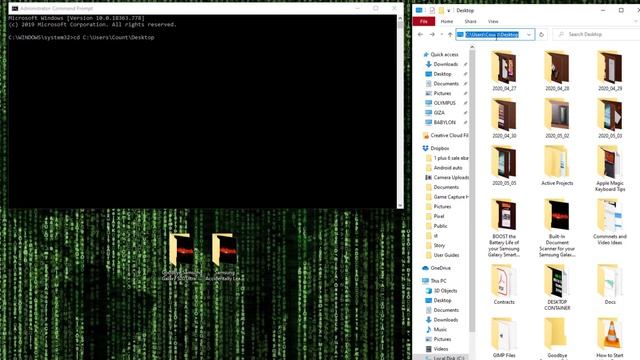This screenshot has width=640, height=360.
Task: Click the Command Prompt title bar icon
Action: click(15, 8)
